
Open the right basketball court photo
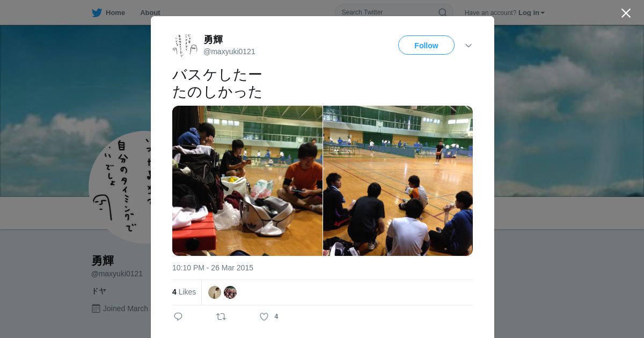click(398, 181)
